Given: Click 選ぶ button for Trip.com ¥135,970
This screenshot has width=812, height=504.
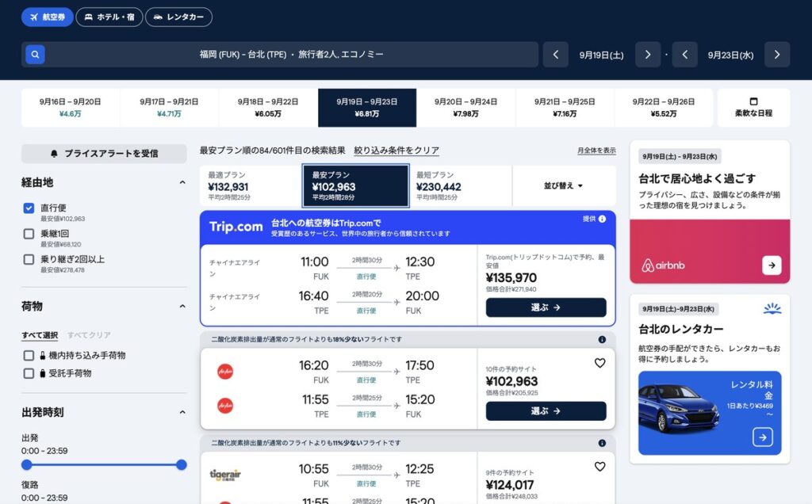Looking at the screenshot, I should pyautogui.click(x=546, y=307).
